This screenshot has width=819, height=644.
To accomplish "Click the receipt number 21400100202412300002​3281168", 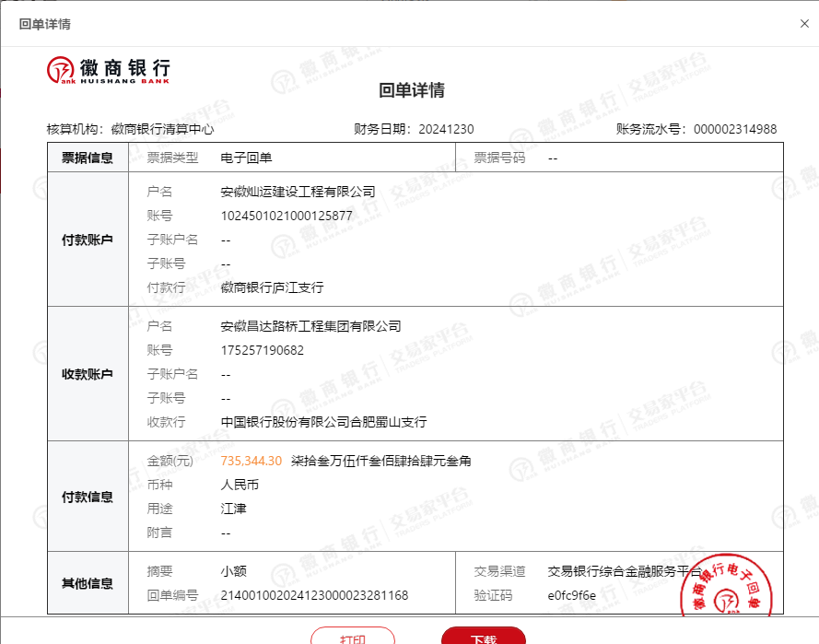I will point(314,595).
